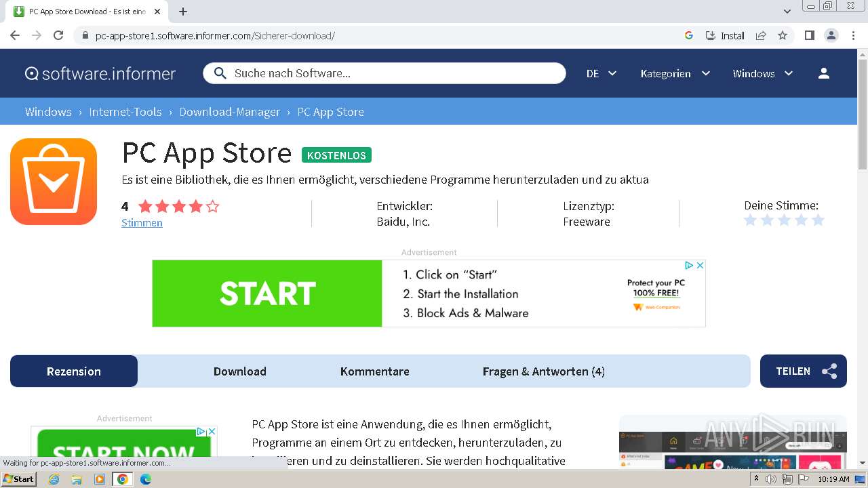Click the search magnifier icon

219,73
